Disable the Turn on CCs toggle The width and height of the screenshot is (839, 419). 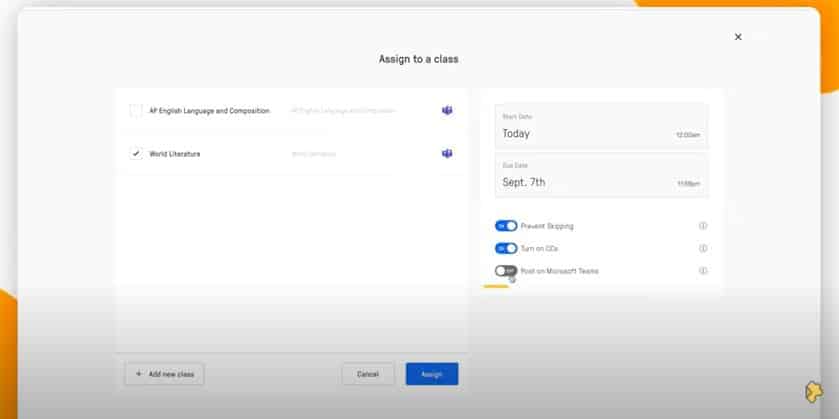coord(506,248)
